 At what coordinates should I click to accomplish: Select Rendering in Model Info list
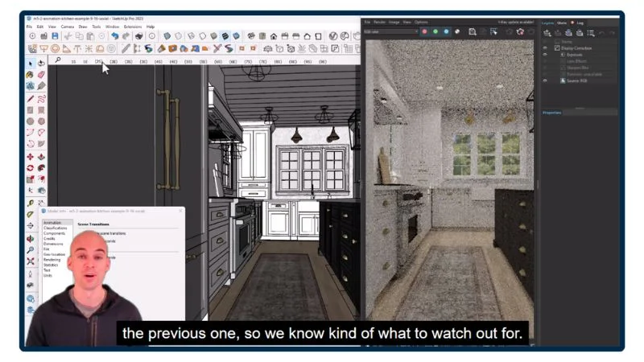[52, 260]
